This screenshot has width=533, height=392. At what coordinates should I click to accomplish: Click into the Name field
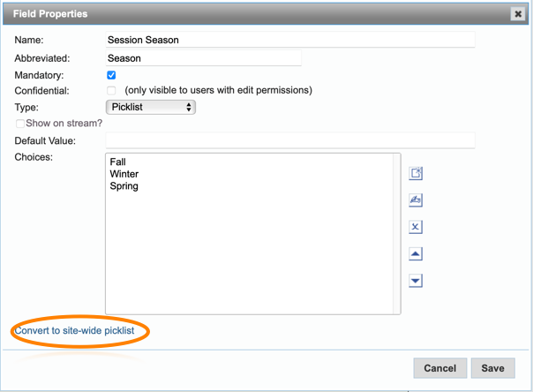coord(289,40)
